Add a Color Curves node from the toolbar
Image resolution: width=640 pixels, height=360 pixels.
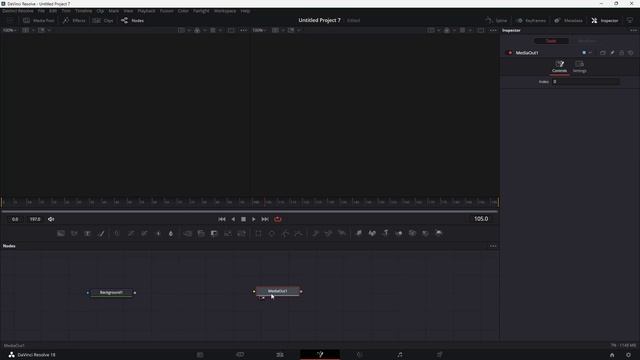tap(131, 233)
